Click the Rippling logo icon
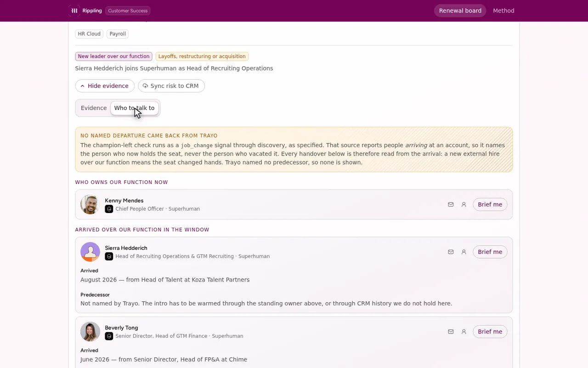The image size is (588, 368). [74, 11]
